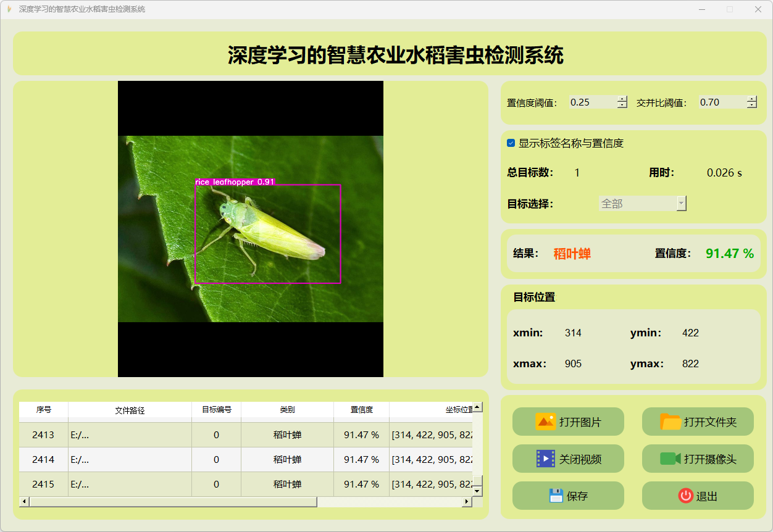
Task: Decrease 交并比阈值 with the down arrow
Action: 751,106
